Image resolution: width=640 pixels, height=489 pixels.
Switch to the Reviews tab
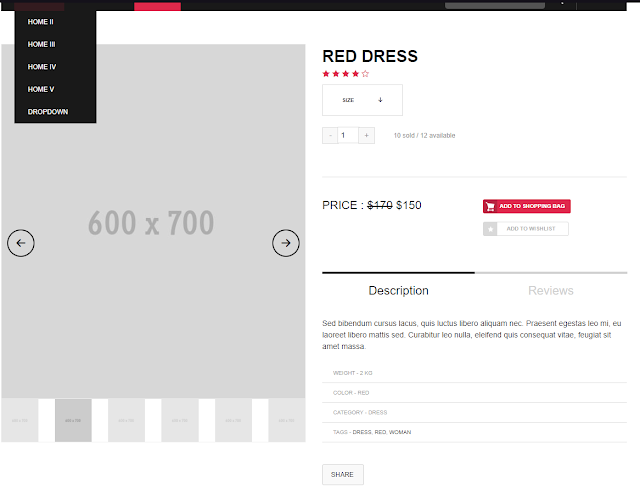[550, 291]
